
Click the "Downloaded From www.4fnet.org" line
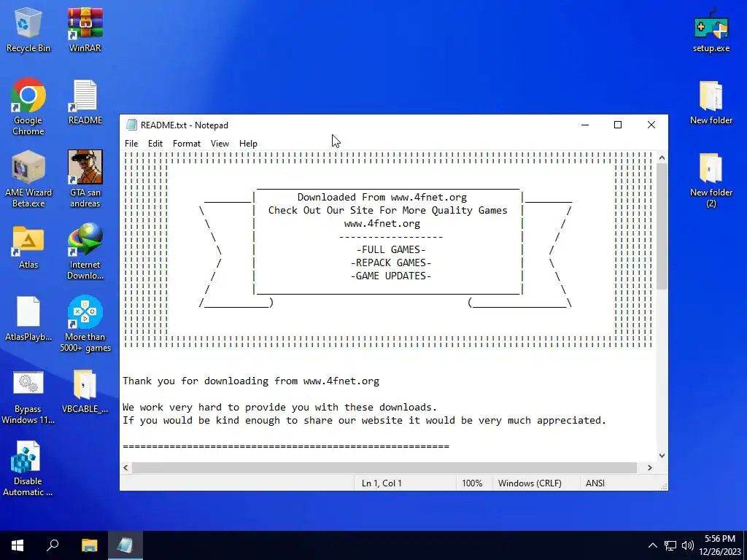[x=382, y=197]
